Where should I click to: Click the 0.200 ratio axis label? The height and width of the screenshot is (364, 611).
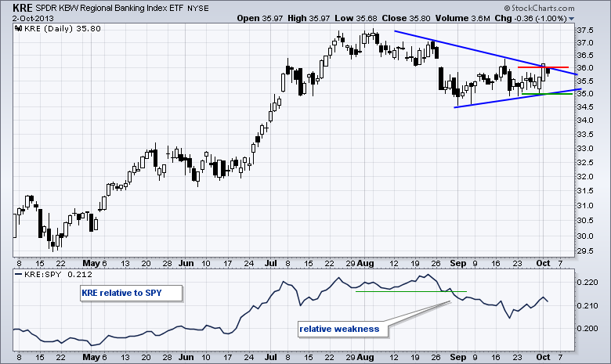(x=587, y=328)
